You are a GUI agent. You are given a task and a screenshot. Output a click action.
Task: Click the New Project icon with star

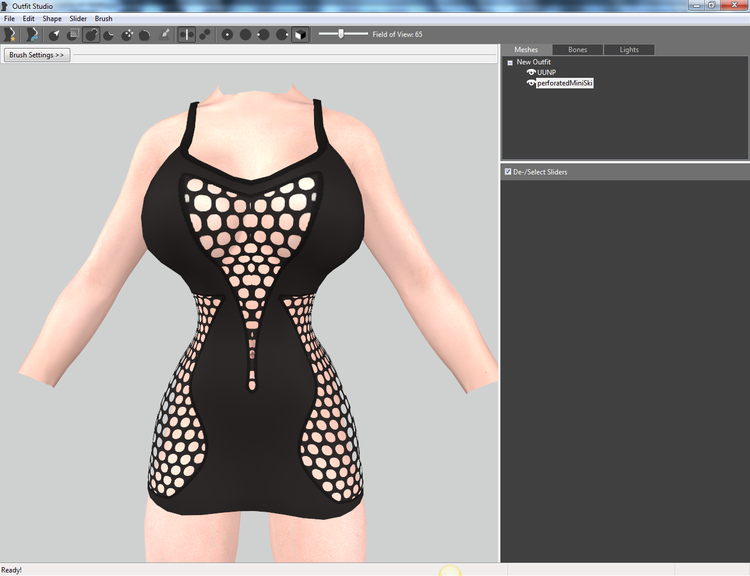pos(10,34)
